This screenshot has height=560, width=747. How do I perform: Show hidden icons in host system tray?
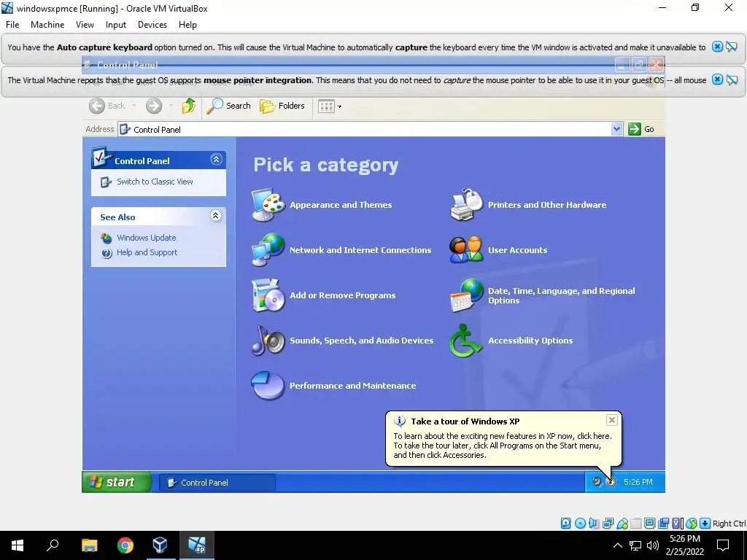point(617,545)
